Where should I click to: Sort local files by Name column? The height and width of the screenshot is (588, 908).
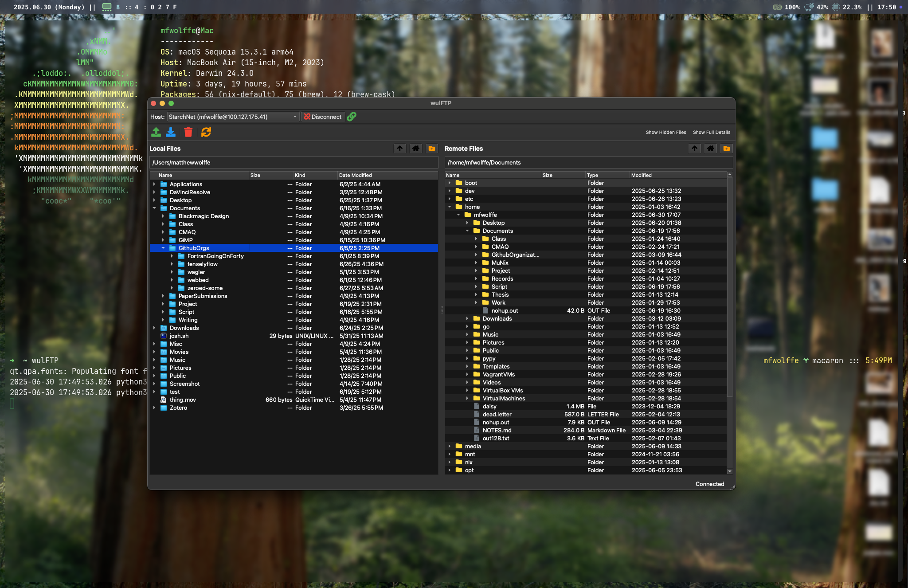pos(199,175)
